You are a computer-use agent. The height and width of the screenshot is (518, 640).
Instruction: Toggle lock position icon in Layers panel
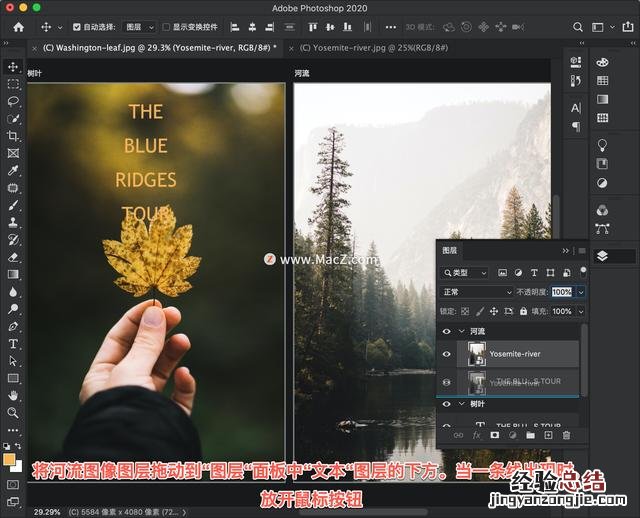[x=494, y=311]
